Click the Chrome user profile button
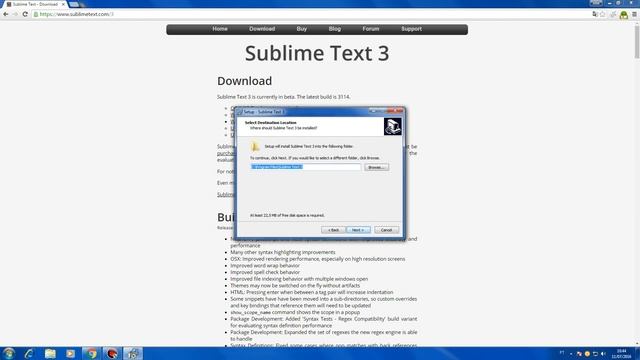 (x=596, y=3)
